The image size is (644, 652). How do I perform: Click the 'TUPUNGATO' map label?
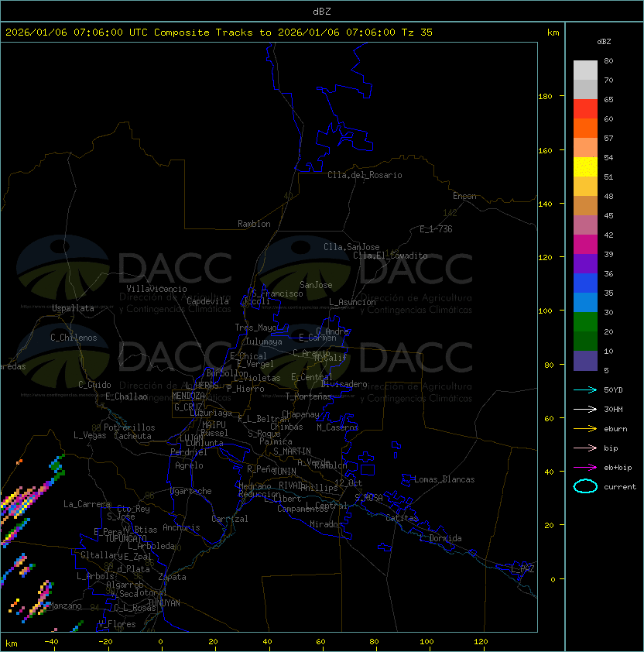(125, 539)
